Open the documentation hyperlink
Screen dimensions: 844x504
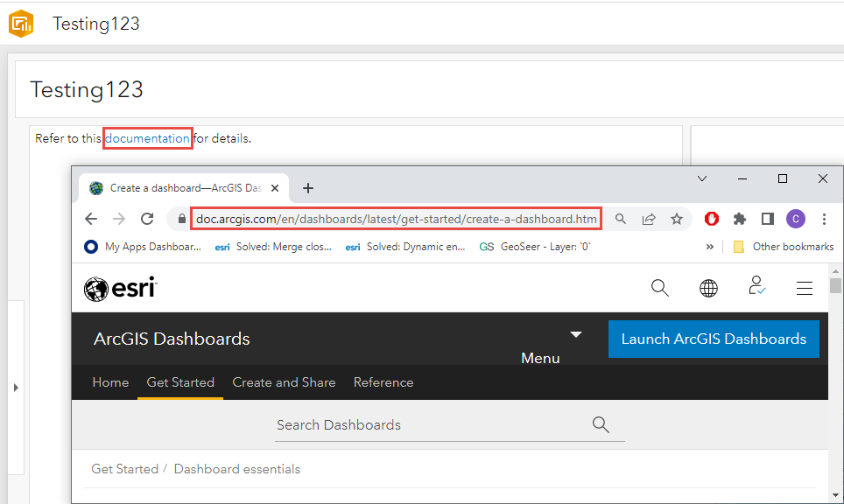click(147, 137)
